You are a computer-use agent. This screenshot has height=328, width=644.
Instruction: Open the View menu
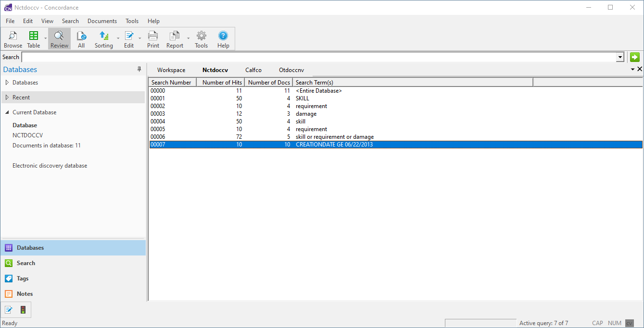coord(47,21)
